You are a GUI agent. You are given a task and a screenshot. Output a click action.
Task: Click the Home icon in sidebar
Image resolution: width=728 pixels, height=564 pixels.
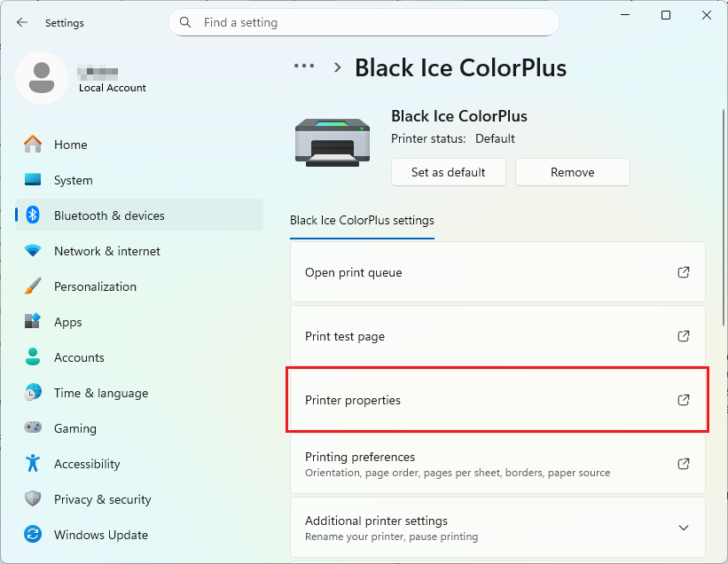(33, 145)
